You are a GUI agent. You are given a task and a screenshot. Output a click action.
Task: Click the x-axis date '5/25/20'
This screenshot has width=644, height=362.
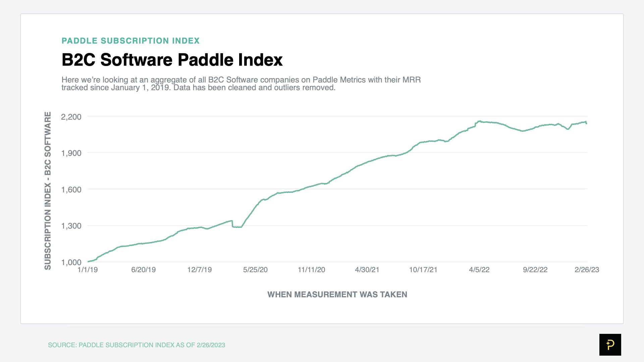255,270
